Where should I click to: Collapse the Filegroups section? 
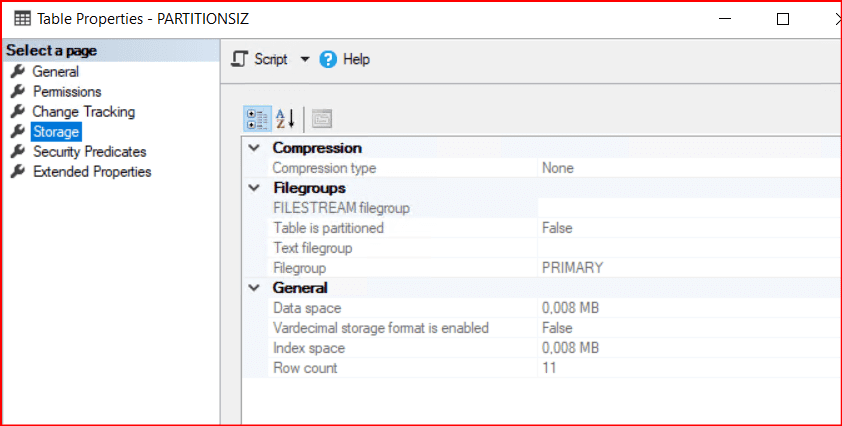253,188
